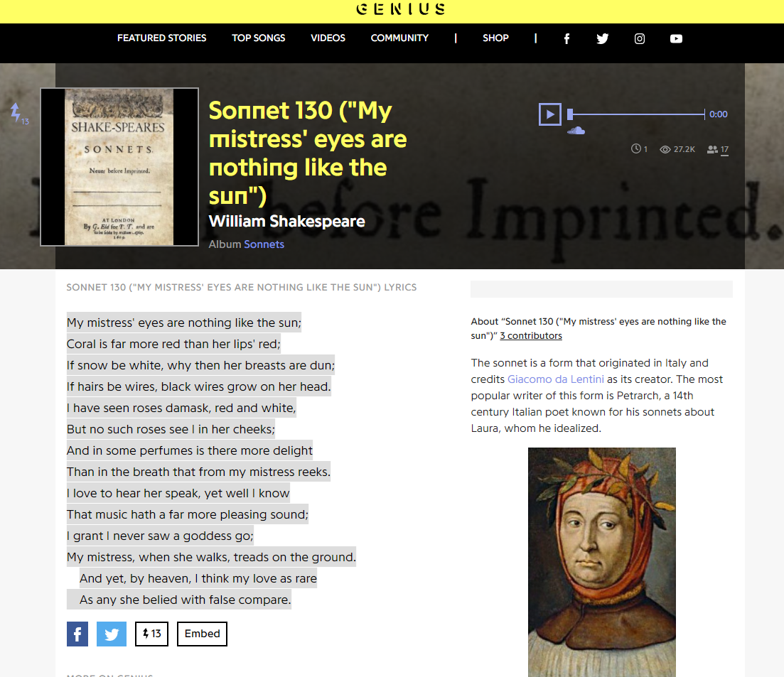Select lyric 'But no such roses see I in her cheeks;'

[171, 429]
